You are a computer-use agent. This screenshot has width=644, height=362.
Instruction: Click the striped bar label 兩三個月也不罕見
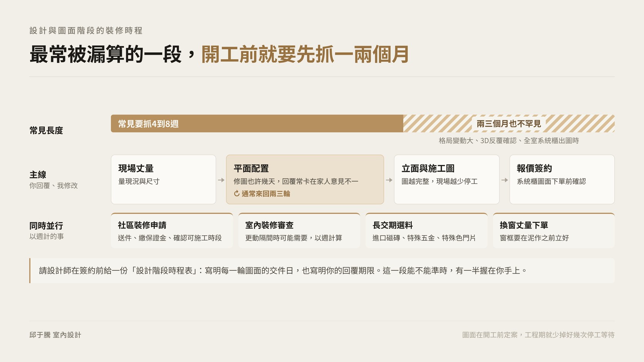click(509, 123)
